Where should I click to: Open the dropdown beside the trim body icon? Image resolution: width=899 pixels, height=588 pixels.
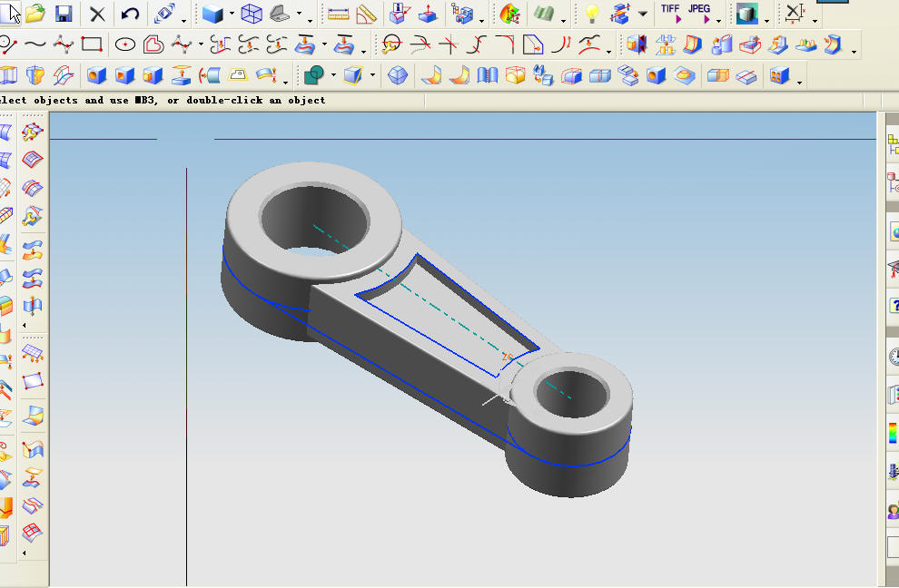click(x=372, y=75)
